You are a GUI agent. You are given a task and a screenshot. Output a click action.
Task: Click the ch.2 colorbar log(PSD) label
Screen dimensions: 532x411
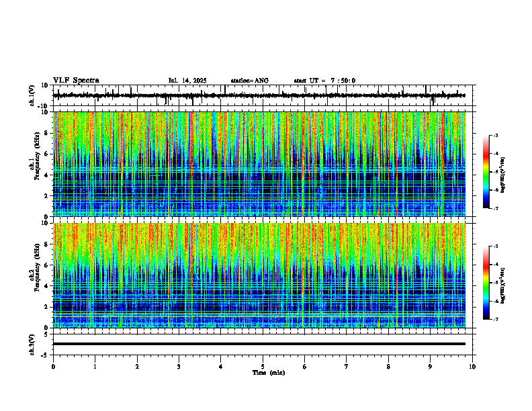503,285
